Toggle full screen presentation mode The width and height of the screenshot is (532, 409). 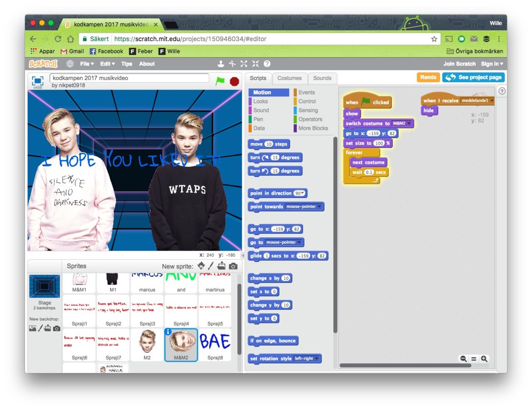point(38,81)
